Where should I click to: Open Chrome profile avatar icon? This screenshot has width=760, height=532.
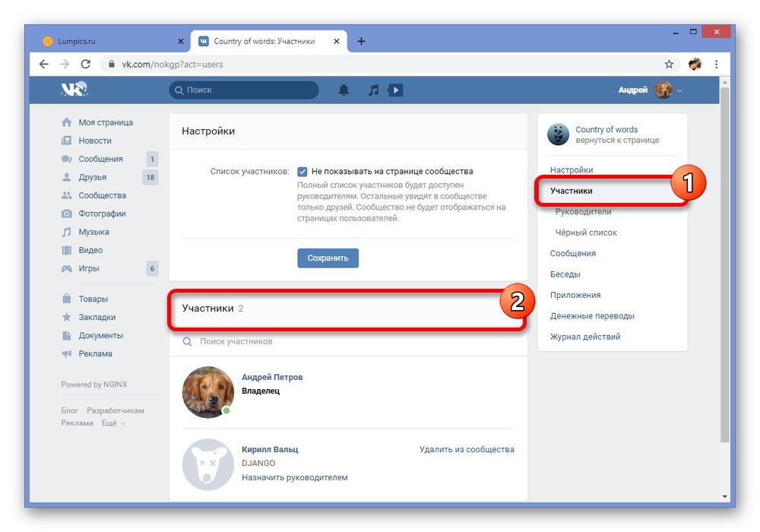point(695,64)
